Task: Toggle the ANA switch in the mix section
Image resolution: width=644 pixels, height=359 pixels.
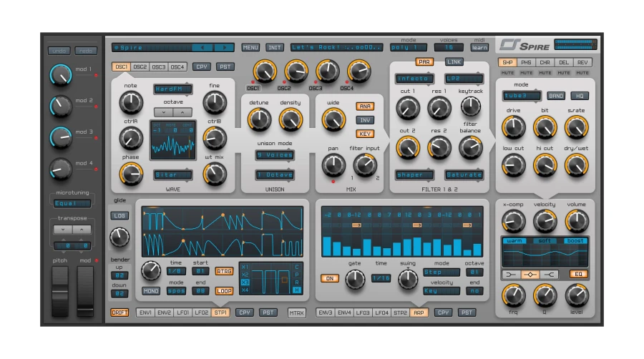Action: (x=365, y=107)
